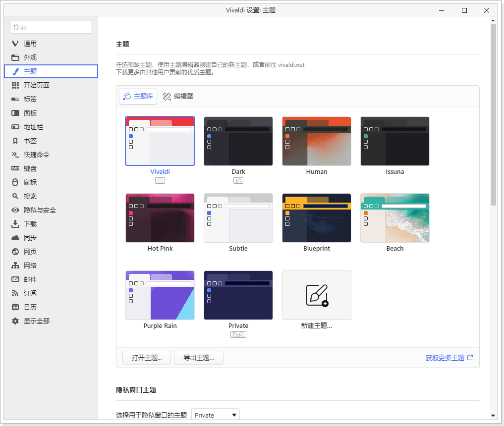
Task: Click the new theme pencil icon
Action: 317,295
